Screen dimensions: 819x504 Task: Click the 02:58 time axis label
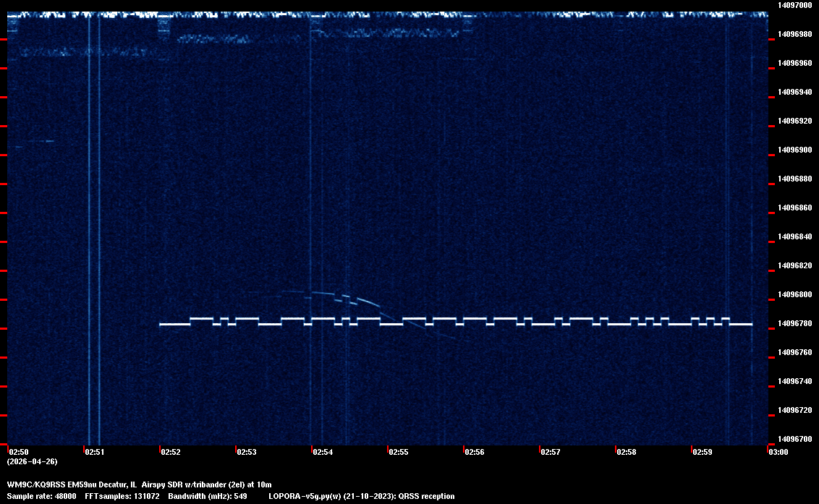tap(627, 452)
